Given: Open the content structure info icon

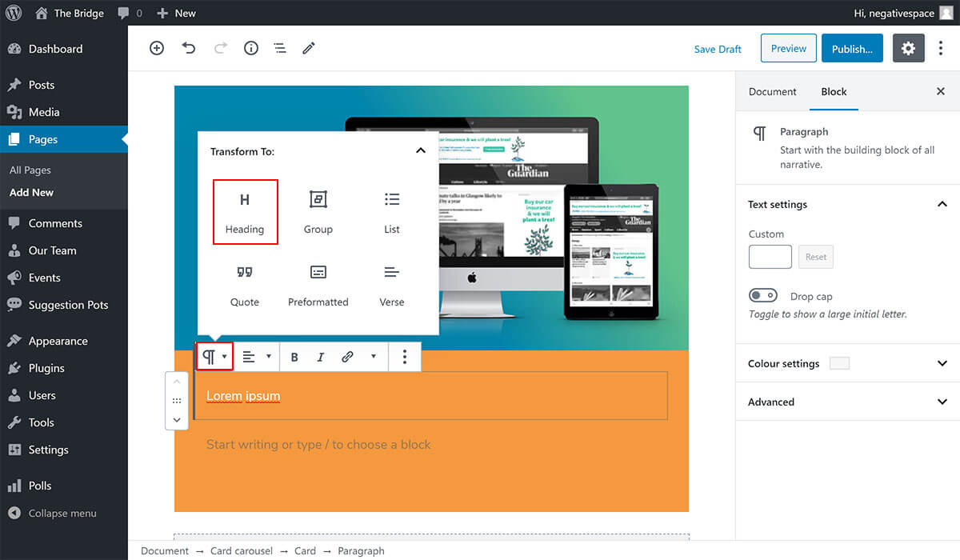Looking at the screenshot, I should click(x=251, y=48).
